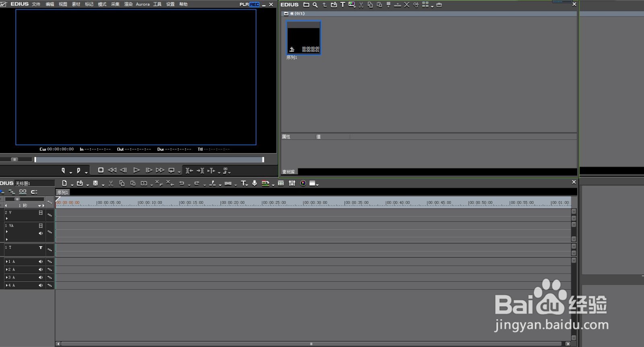Image resolution: width=644 pixels, height=347 pixels.
Task: Play the preview
Action: (x=136, y=170)
